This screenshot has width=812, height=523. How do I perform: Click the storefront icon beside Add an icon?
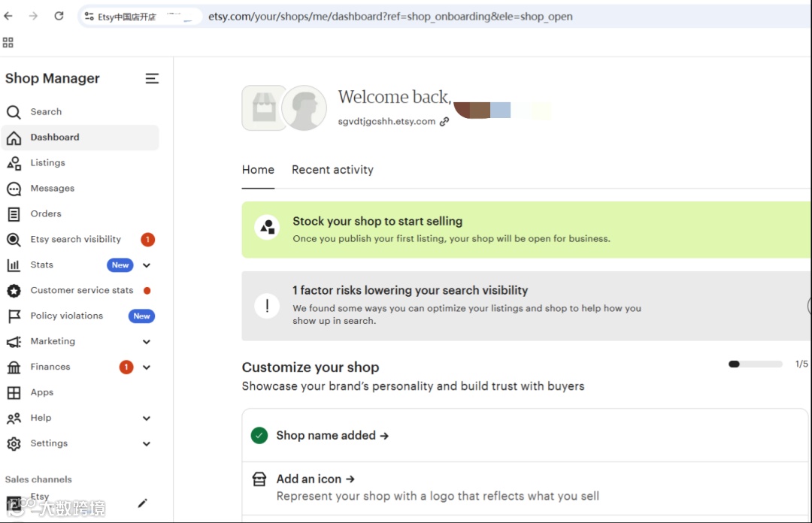259,479
